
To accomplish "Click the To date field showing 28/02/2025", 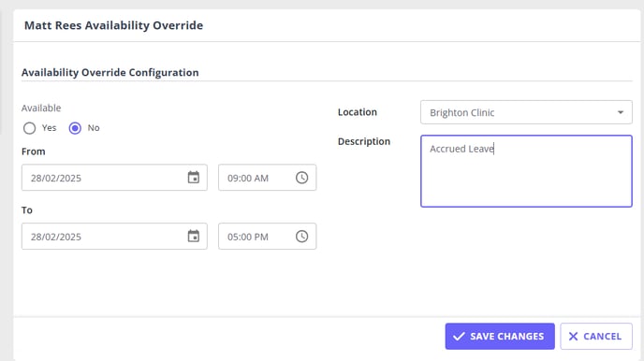I will (114, 237).
